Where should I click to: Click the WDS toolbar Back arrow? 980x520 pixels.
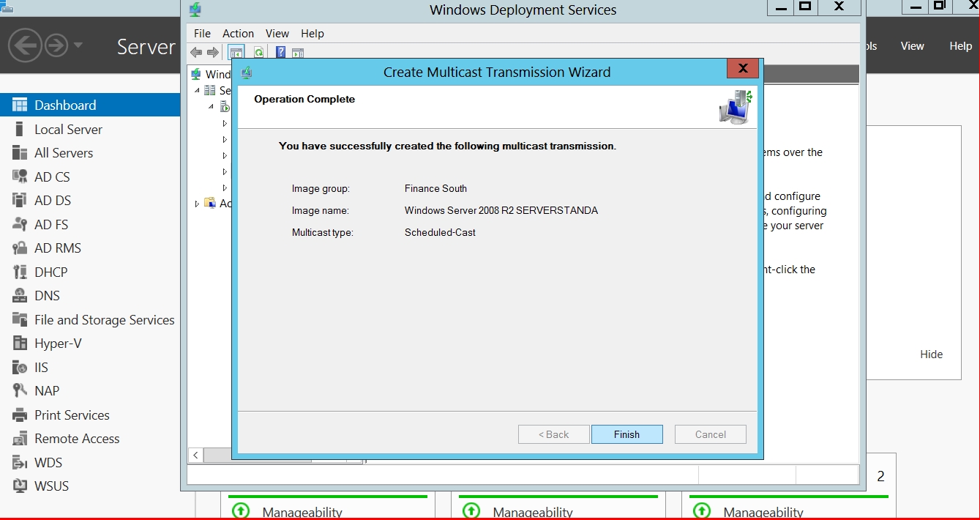(x=196, y=52)
